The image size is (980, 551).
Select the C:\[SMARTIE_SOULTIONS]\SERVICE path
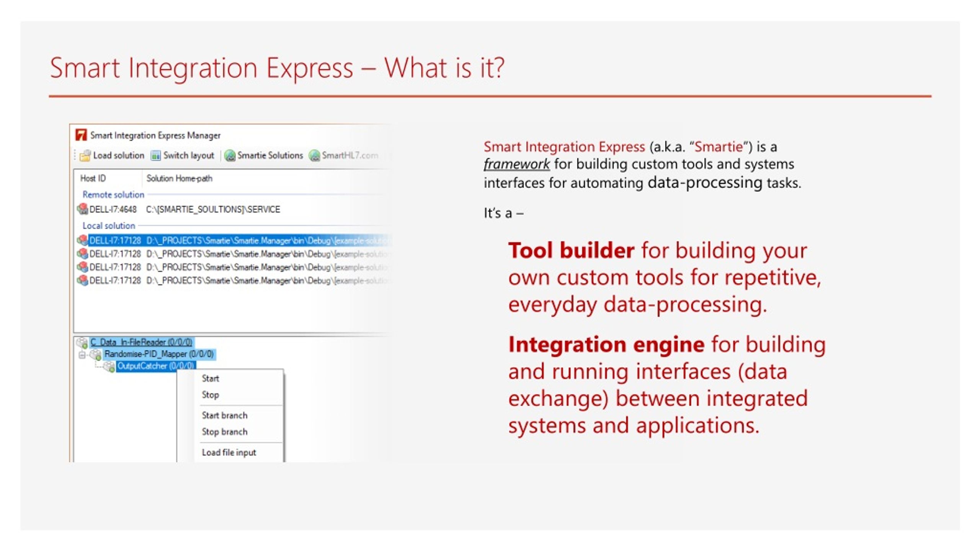(213, 209)
